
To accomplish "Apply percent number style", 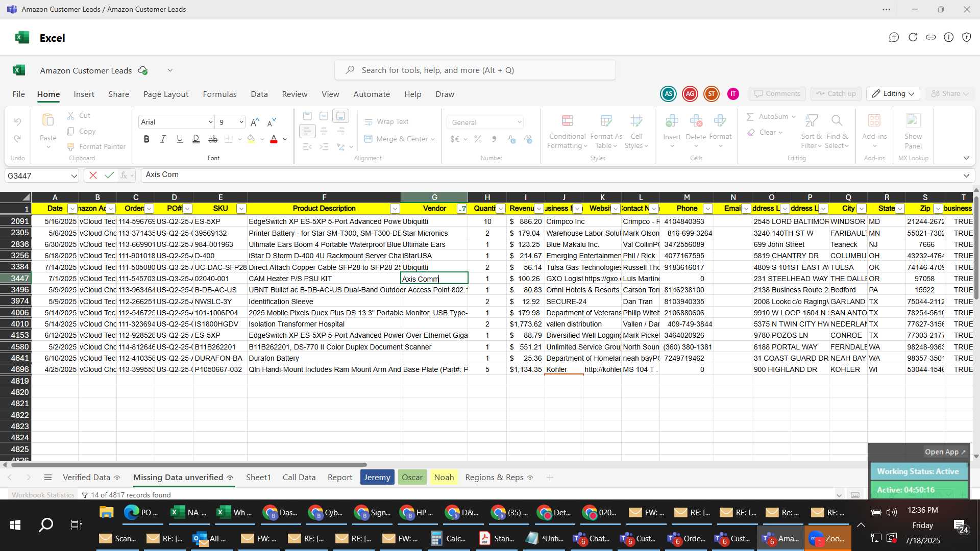I will (x=478, y=139).
